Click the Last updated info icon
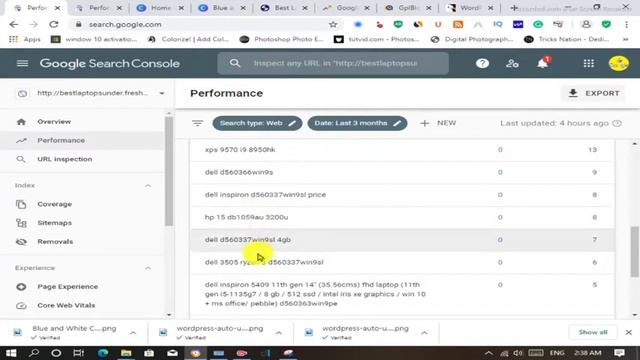 coord(617,123)
